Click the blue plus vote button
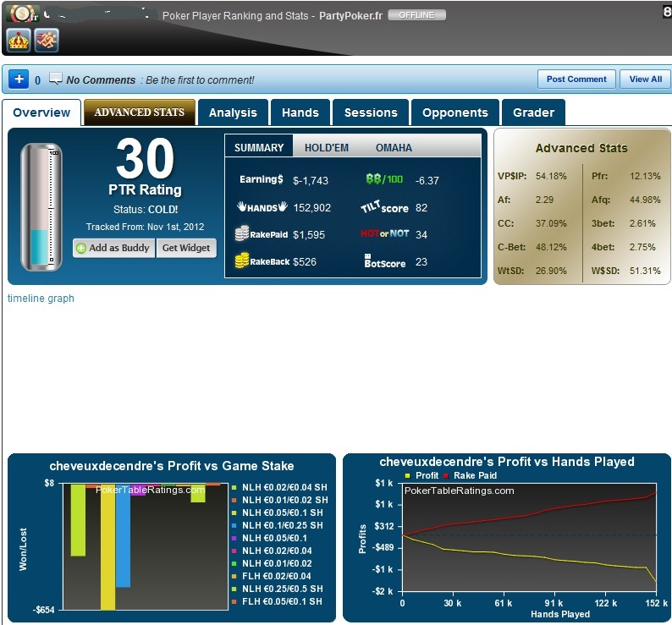 click(x=19, y=79)
